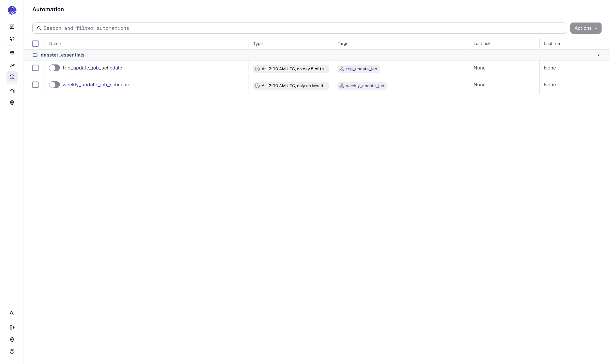Check the select-all checkbox in header row
This screenshot has width=610, height=364.
[x=35, y=44]
